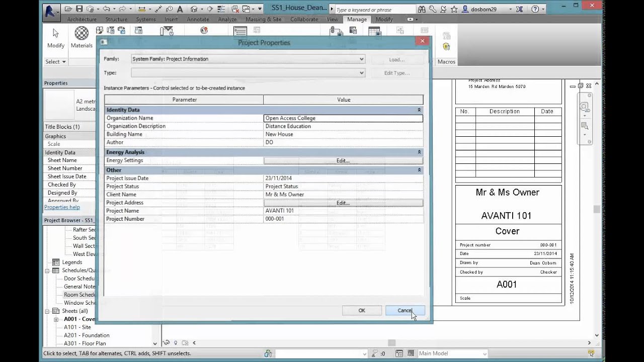Image resolution: width=644 pixels, height=362 pixels.
Task: Click the signed-in user dosborn29 icon
Action: (x=465, y=9)
